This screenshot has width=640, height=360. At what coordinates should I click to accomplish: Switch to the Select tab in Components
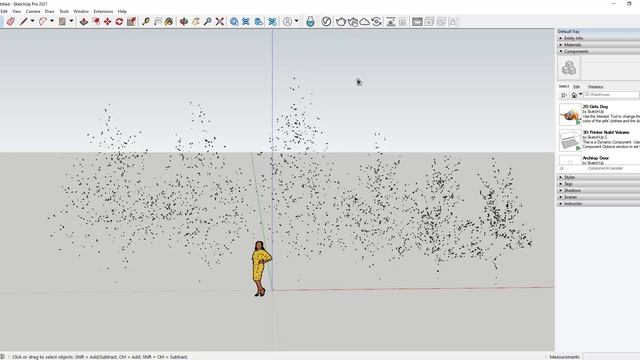(564, 87)
